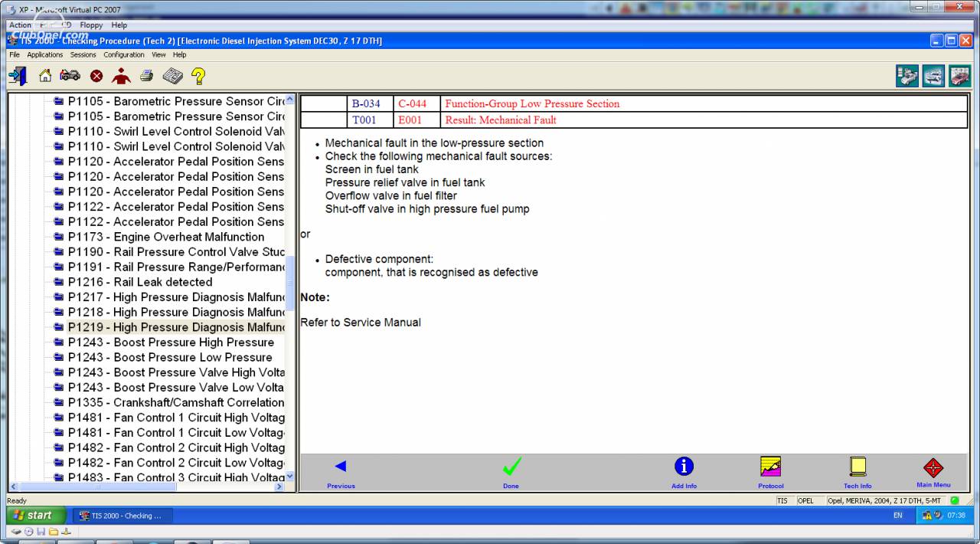Select P1173 folder icon in tree

(59, 237)
